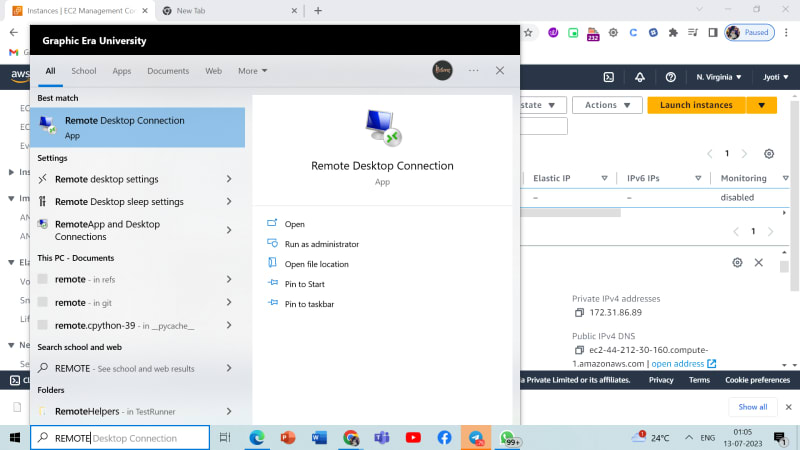Image resolution: width=800 pixels, height=450 pixels.
Task: Expand arrow for RemoteApp and Desktop Connections
Action: (229, 230)
